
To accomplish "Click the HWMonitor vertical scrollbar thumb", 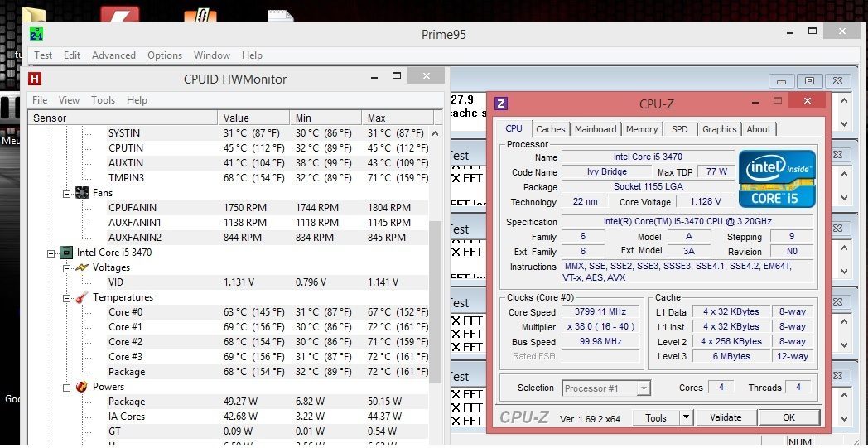I will pyautogui.click(x=436, y=301).
